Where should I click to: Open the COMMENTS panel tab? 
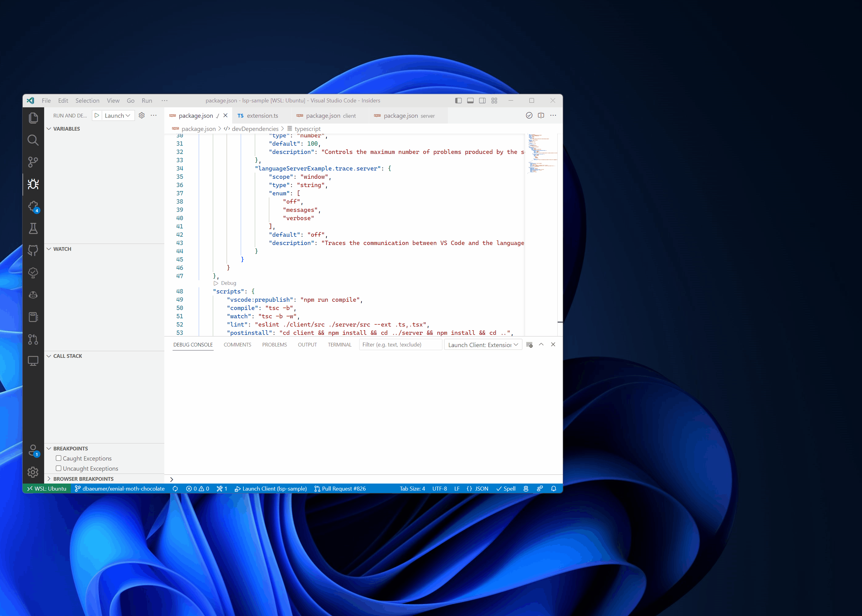[237, 345]
